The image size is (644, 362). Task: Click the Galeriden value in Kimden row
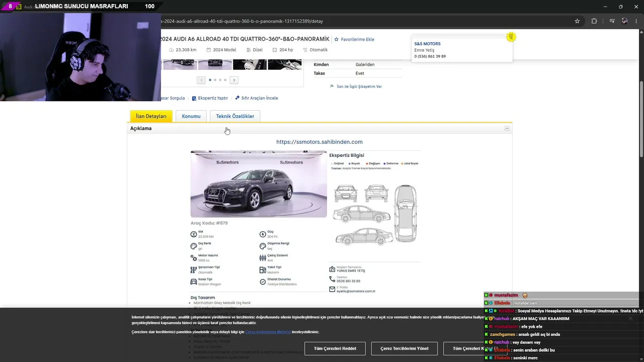tap(365, 64)
